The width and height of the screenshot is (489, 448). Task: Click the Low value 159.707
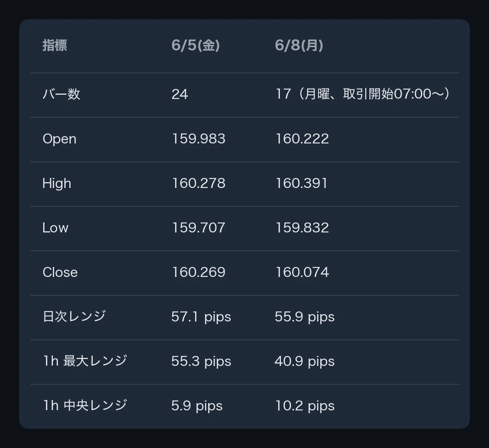click(199, 227)
